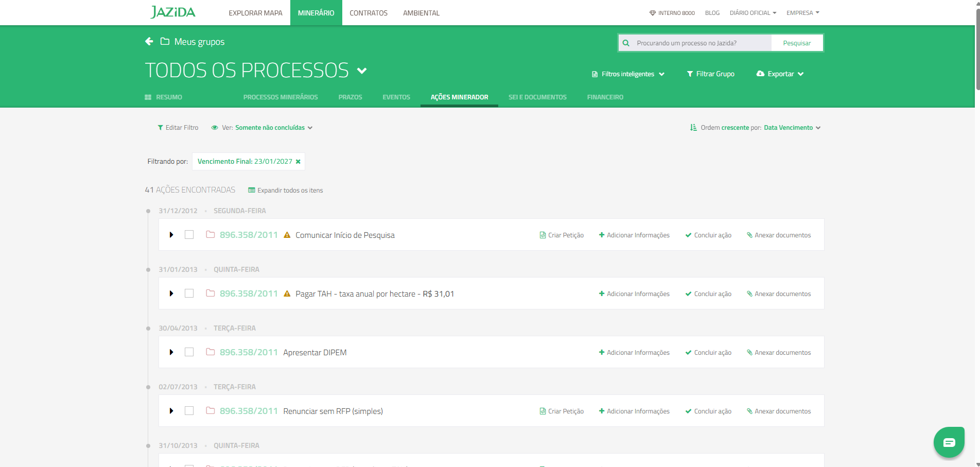Screen dimensions: 980x467
Task: Click the warning triangle on Comunicar Início de Pesquisa
Action: click(287, 235)
